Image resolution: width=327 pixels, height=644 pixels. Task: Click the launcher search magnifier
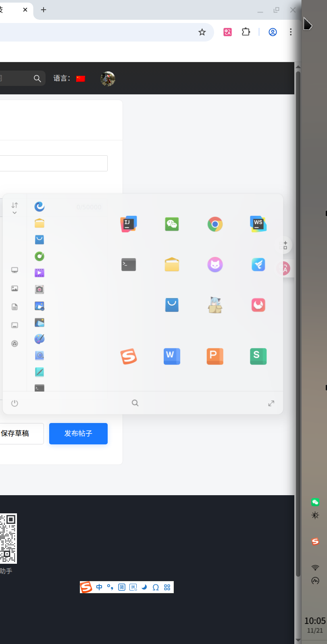pos(135,403)
